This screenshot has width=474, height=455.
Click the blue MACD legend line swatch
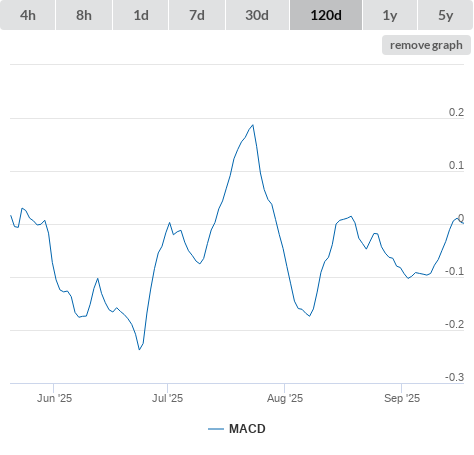216,429
